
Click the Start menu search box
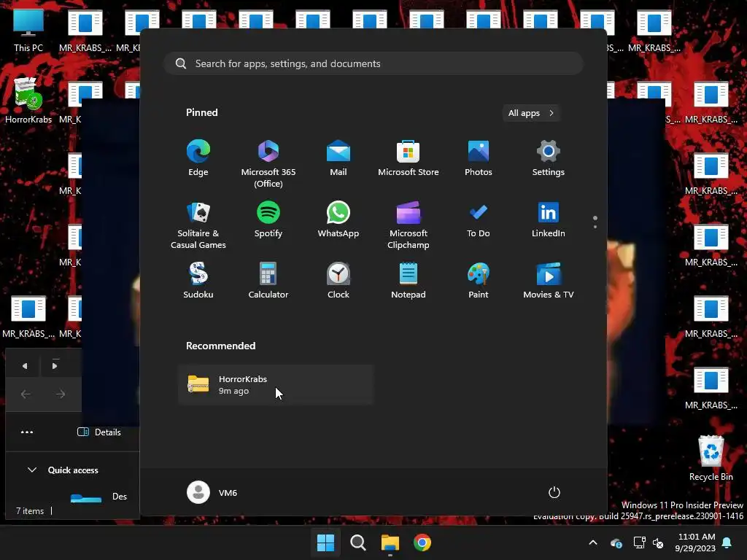click(373, 63)
